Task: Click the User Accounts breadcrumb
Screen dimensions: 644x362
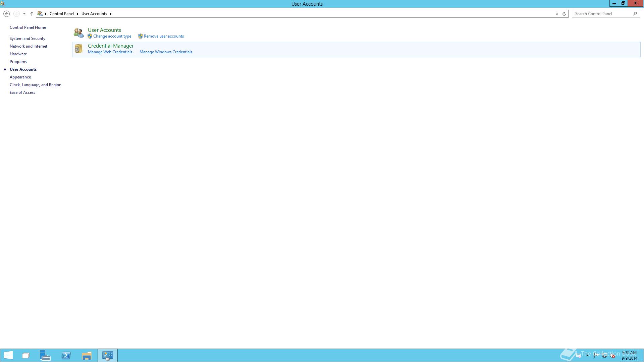Action: pyautogui.click(x=94, y=14)
